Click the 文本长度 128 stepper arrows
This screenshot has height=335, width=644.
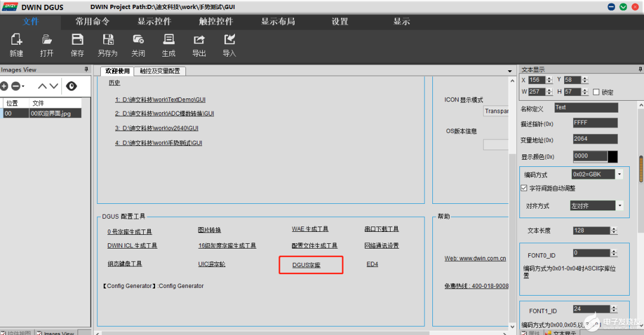(614, 231)
